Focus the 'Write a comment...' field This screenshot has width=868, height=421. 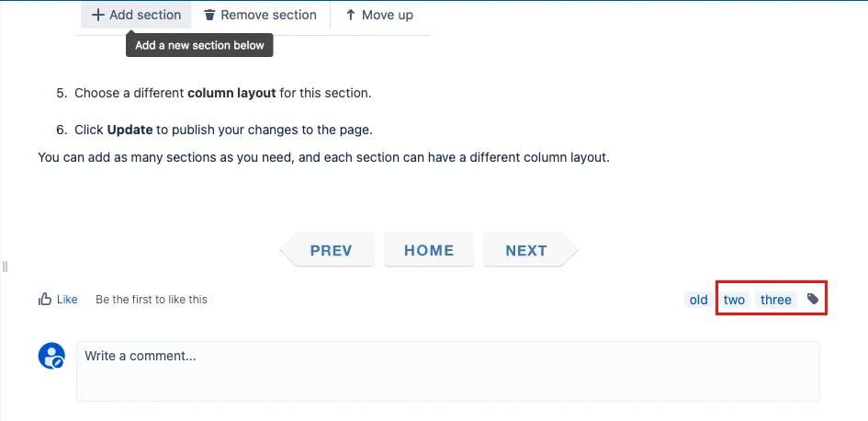(448, 371)
